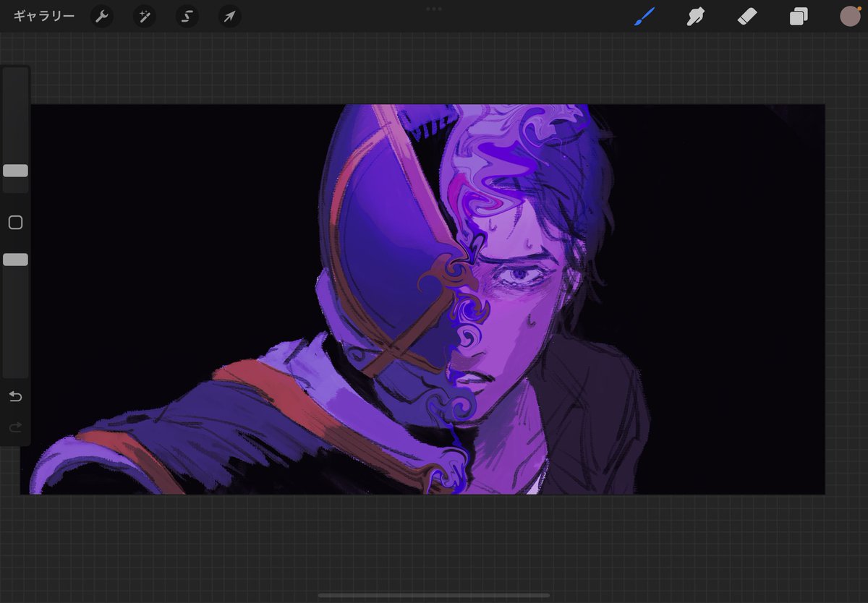Open the active color picker circle
The width and height of the screenshot is (868, 603).
[x=850, y=16]
